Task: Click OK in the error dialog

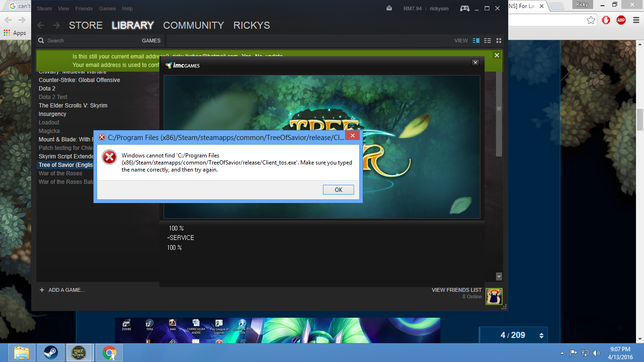Action: point(338,189)
